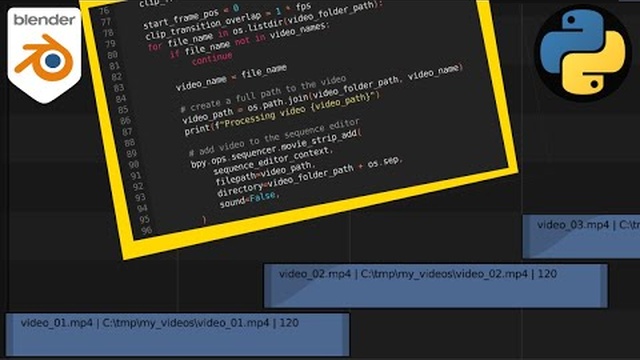Click the orange Blender eye symbol
Image resolution: width=640 pixels, height=360 pixels.
(x=44, y=58)
